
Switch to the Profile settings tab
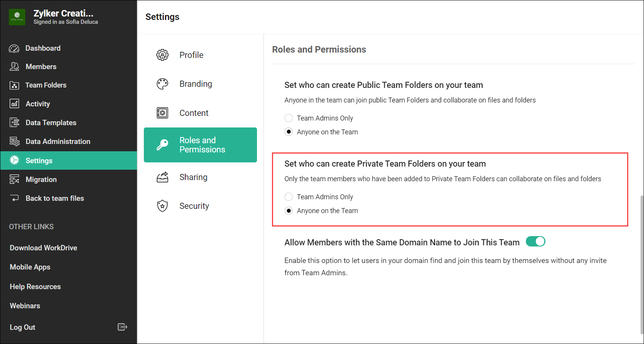pyautogui.click(x=191, y=55)
